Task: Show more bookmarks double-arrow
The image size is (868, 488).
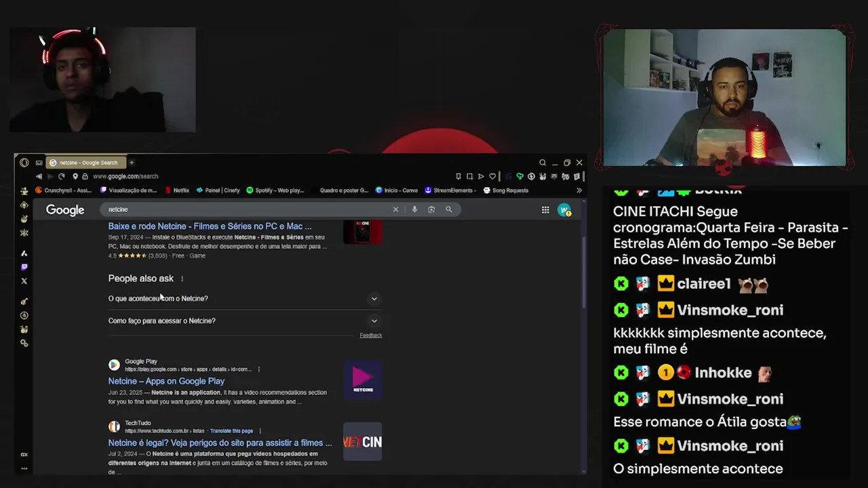Action: (x=579, y=190)
